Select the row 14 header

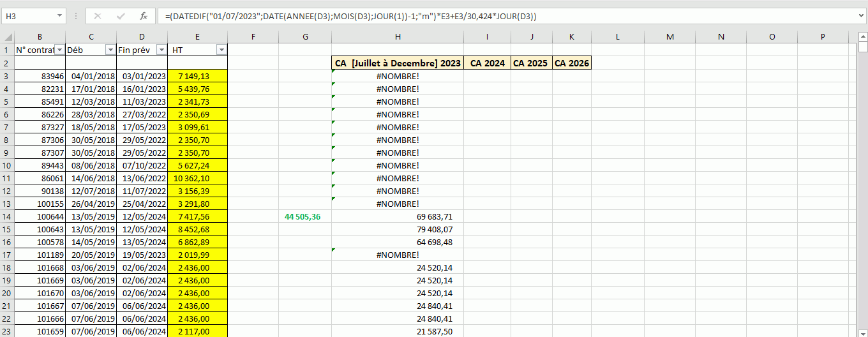coord(7,216)
